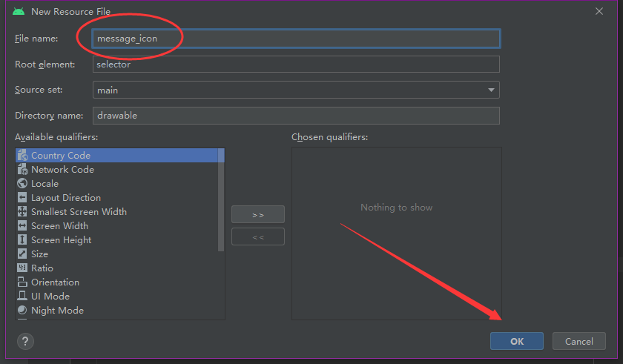The width and height of the screenshot is (623, 364).
Task: Remove qualifier with the << button
Action: 258,237
